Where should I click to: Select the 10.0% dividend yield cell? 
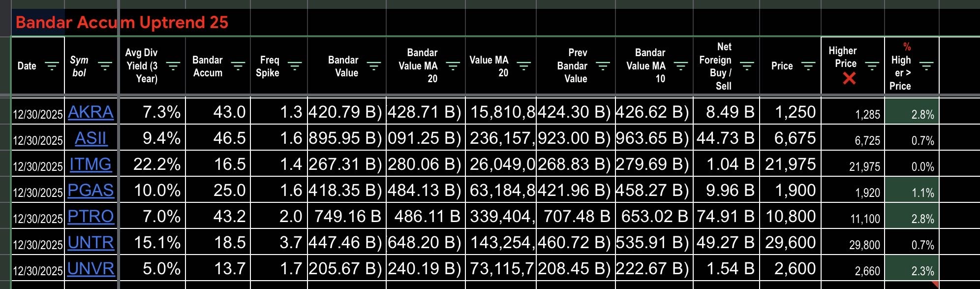pos(152,190)
